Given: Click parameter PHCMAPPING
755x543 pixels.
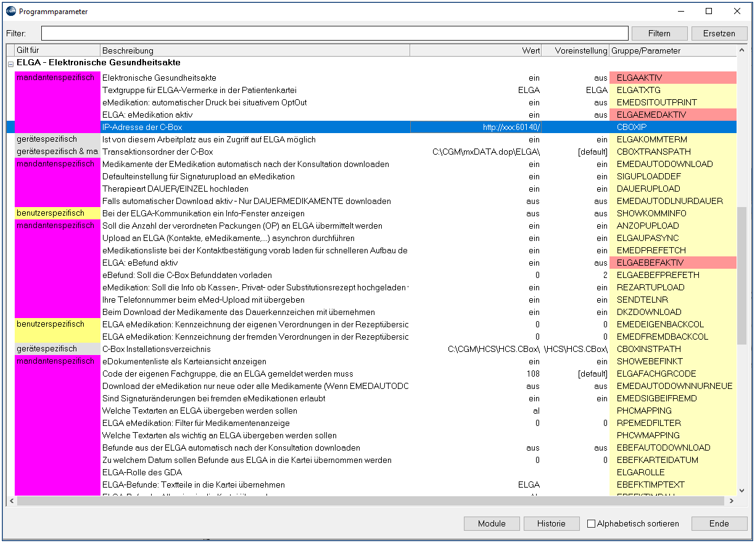Looking at the screenshot, I should tap(644, 411).
